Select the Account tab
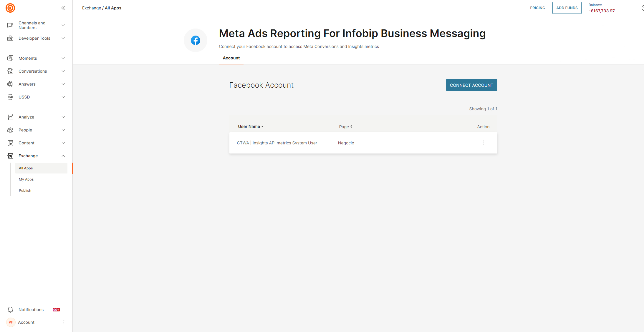Viewport: 644px width, 332px height. tap(231, 58)
